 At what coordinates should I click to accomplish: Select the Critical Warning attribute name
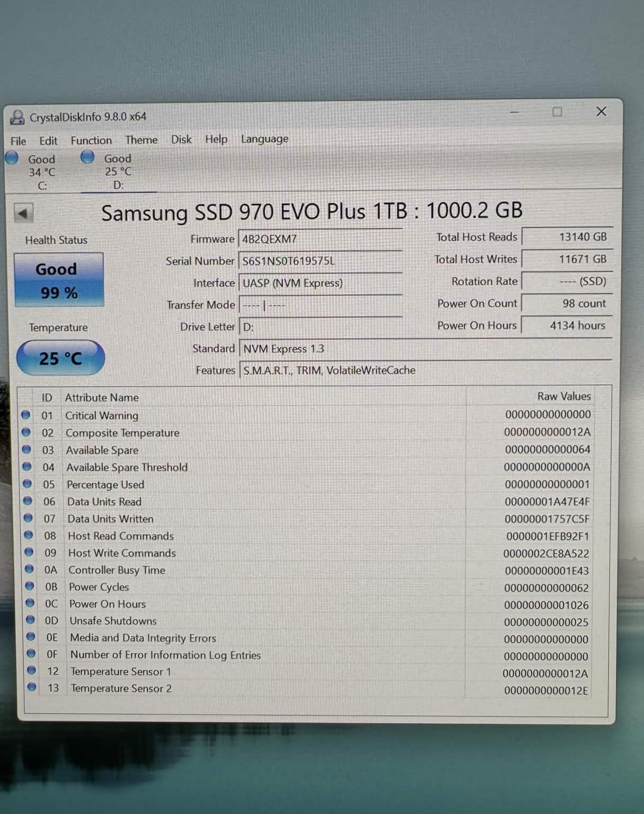(x=102, y=415)
